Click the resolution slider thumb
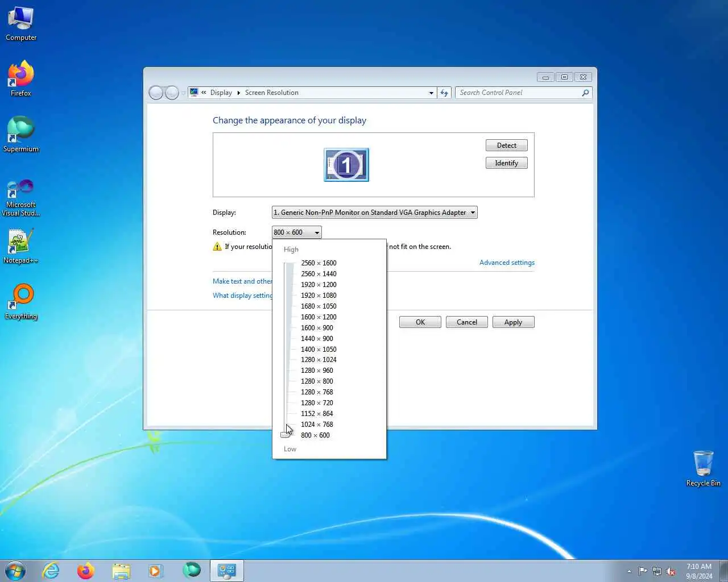Screen dimensions: 728x582 click(286, 435)
